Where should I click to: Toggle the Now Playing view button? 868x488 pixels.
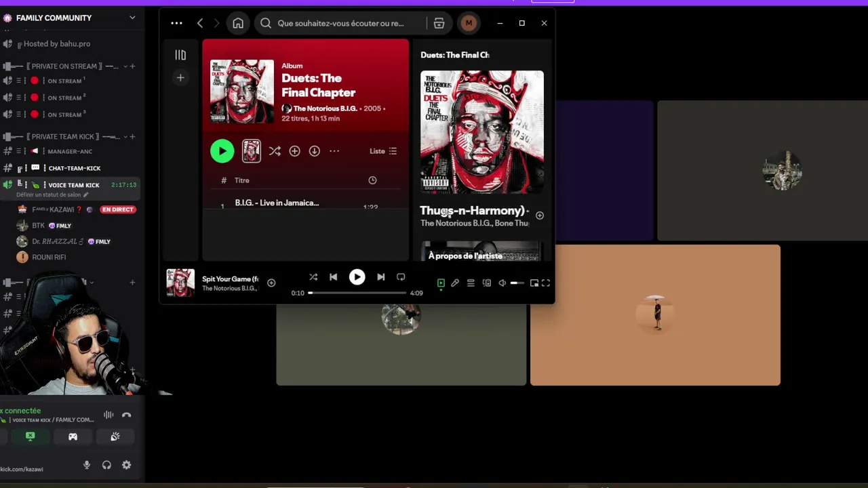(441, 283)
